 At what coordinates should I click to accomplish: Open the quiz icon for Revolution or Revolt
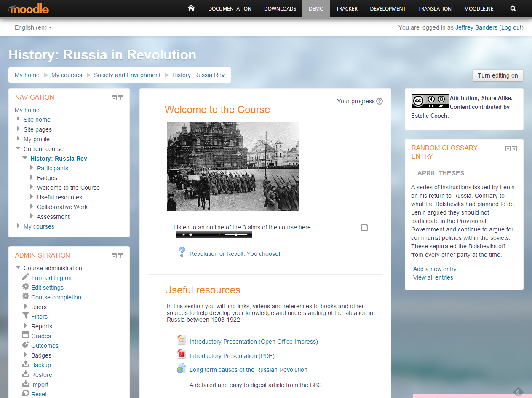pyautogui.click(x=182, y=253)
